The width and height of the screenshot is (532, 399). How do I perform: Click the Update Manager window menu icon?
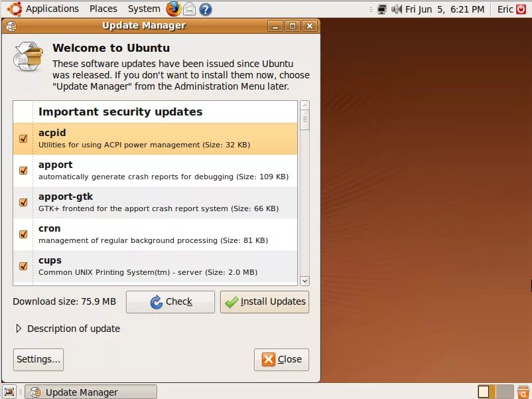pos(11,26)
